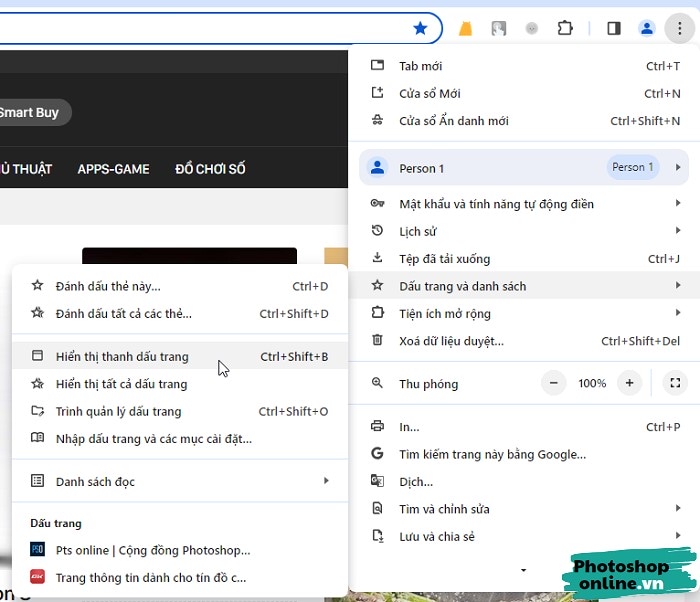Click the red GK bookmark favicon

pos(38,577)
